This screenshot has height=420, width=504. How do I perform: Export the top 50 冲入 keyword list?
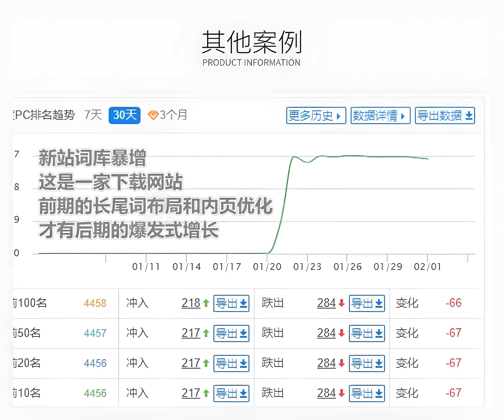[231, 333]
